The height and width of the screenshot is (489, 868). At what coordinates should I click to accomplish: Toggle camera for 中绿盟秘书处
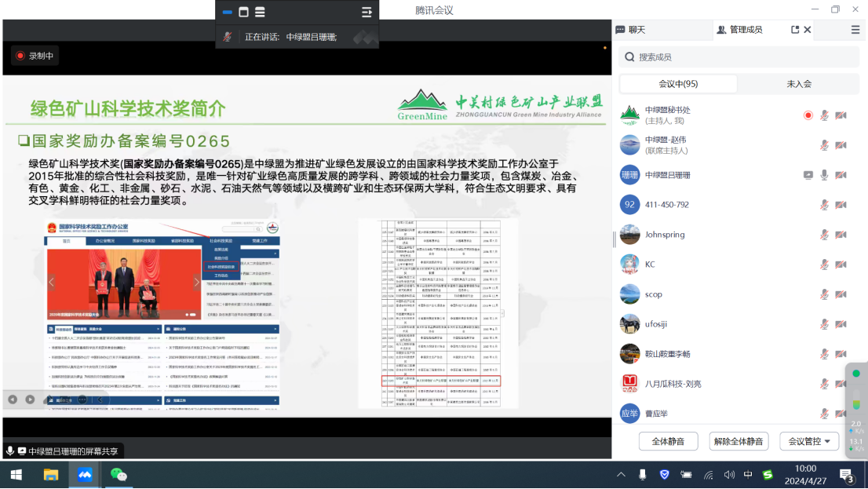click(841, 115)
